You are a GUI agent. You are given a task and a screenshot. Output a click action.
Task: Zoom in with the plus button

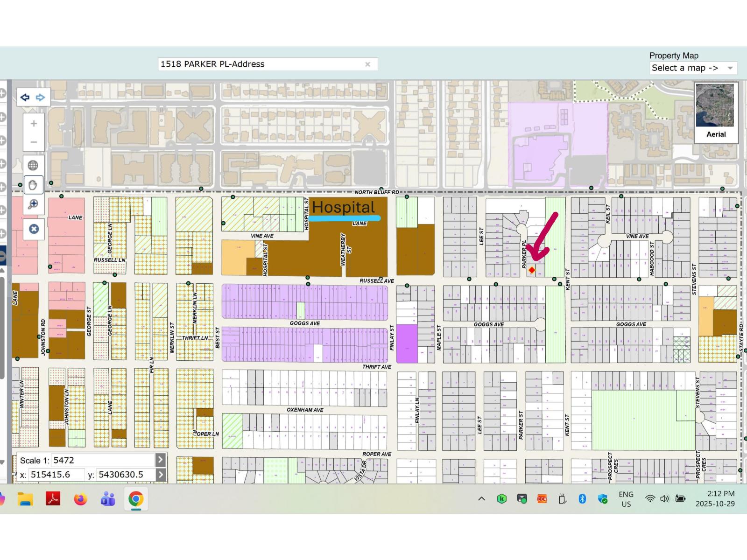[x=34, y=124]
